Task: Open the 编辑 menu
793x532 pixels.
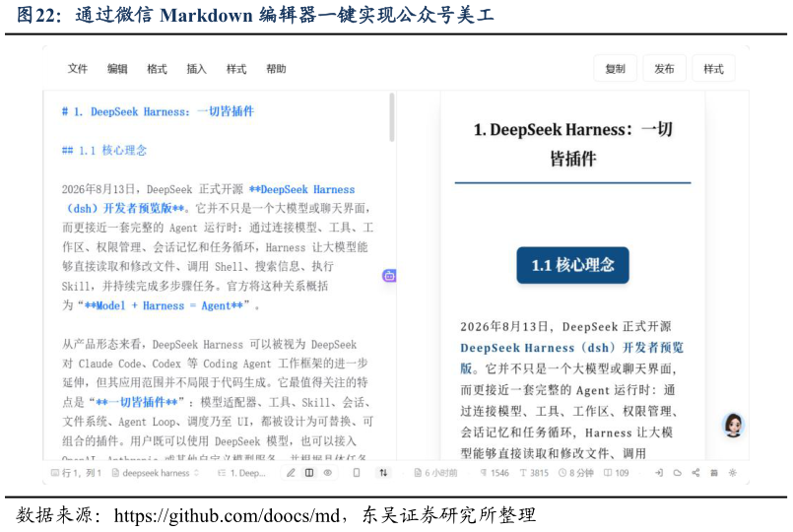Action: tap(117, 69)
